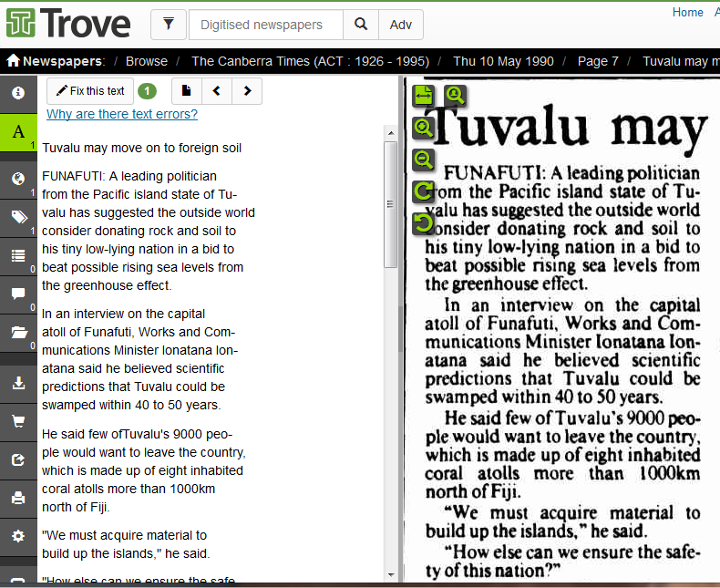
Task: Open the search filter dropdown
Action: pyautogui.click(x=169, y=25)
